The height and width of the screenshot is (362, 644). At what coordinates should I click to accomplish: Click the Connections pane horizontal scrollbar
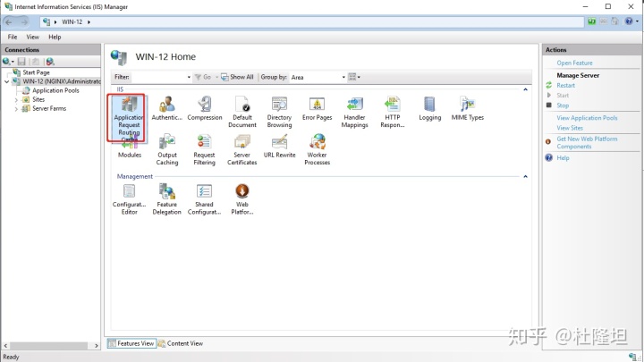(x=48, y=346)
